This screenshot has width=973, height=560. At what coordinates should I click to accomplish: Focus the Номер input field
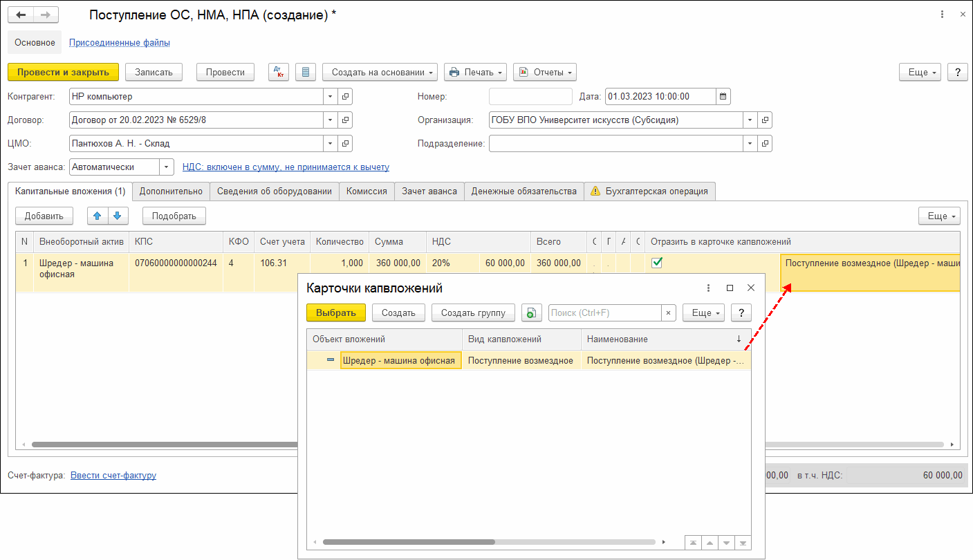pyautogui.click(x=530, y=97)
